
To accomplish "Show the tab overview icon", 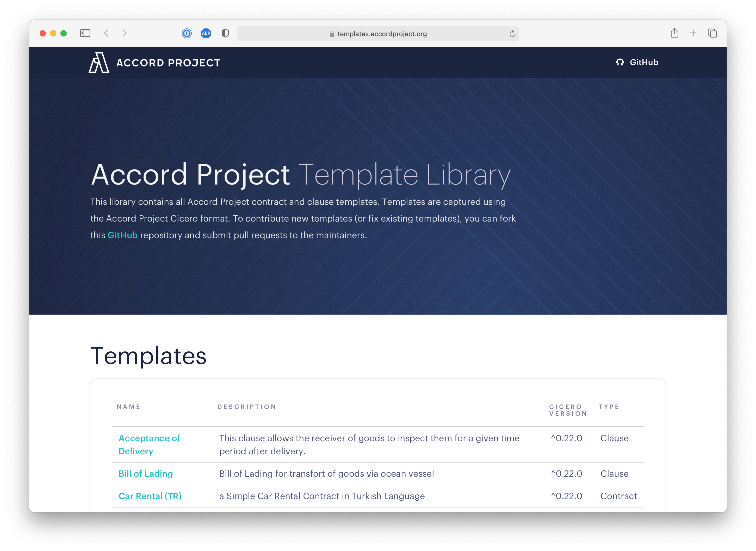I will (712, 33).
